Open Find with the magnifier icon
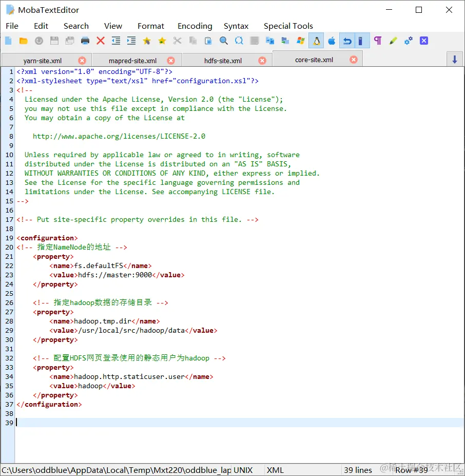The image size is (465, 476). point(224,41)
